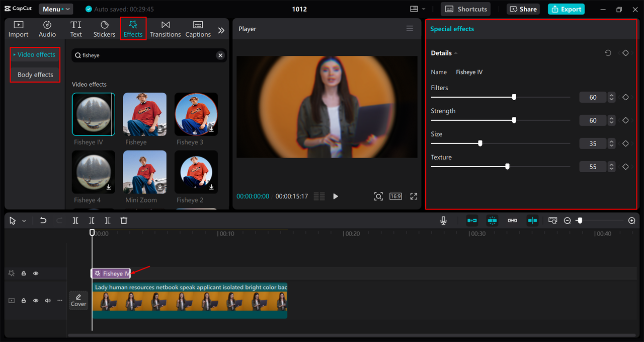This screenshot has height=342, width=644.
Task: Select the Fisheye IV effect thumbnail
Action: point(94,114)
